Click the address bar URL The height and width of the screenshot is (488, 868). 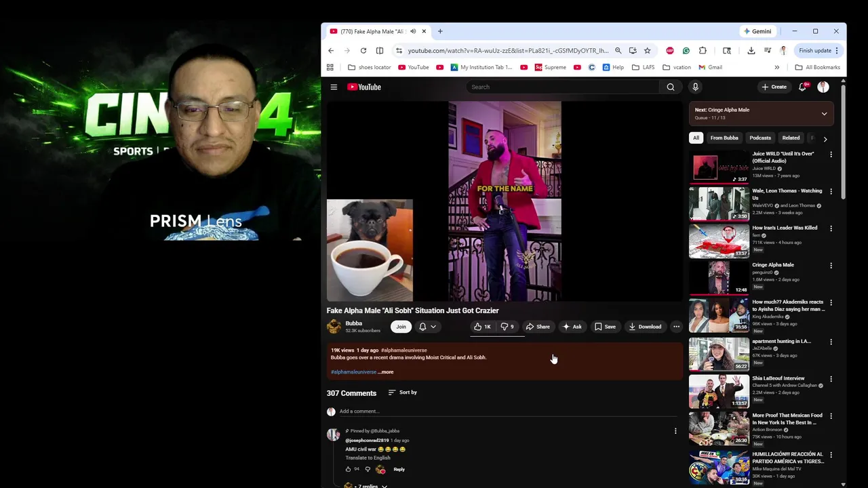[508, 51]
